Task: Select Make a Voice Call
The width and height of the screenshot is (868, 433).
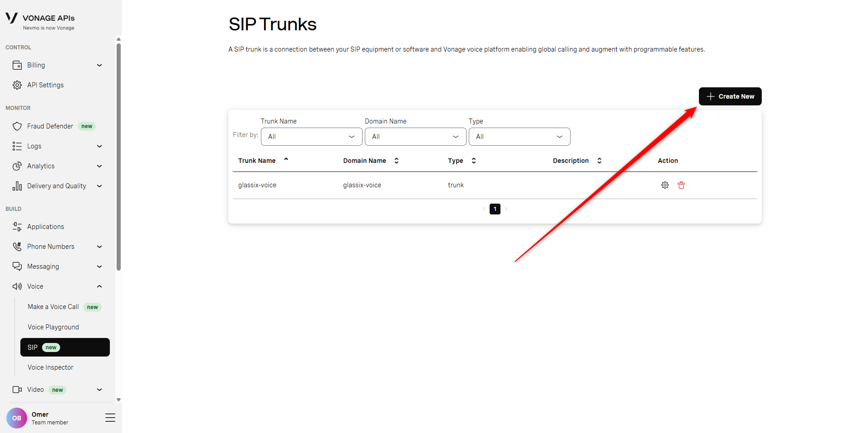Action: point(53,307)
